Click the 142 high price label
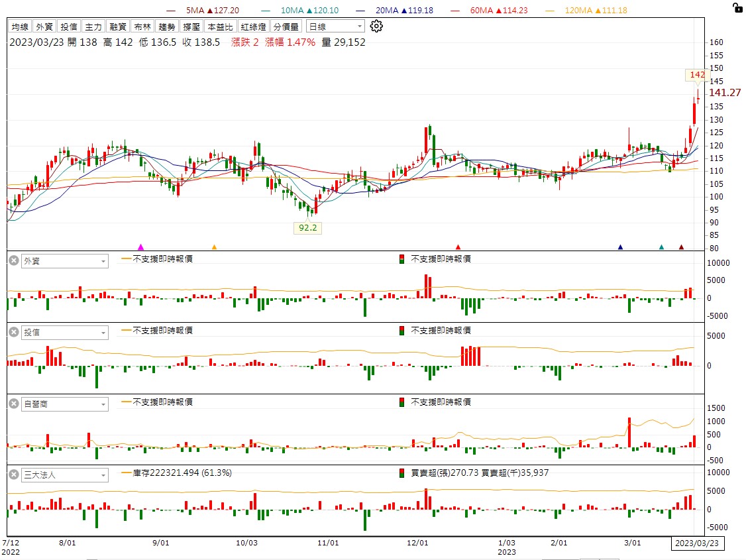Viewport: 746px width, 560px height. point(697,75)
